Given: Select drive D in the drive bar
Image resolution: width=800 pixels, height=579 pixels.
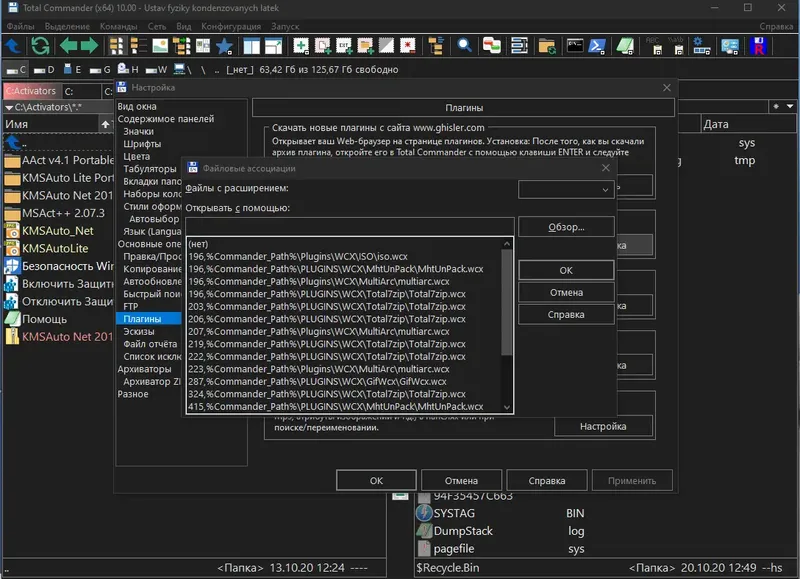Looking at the screenshot, I should (42, 70).
